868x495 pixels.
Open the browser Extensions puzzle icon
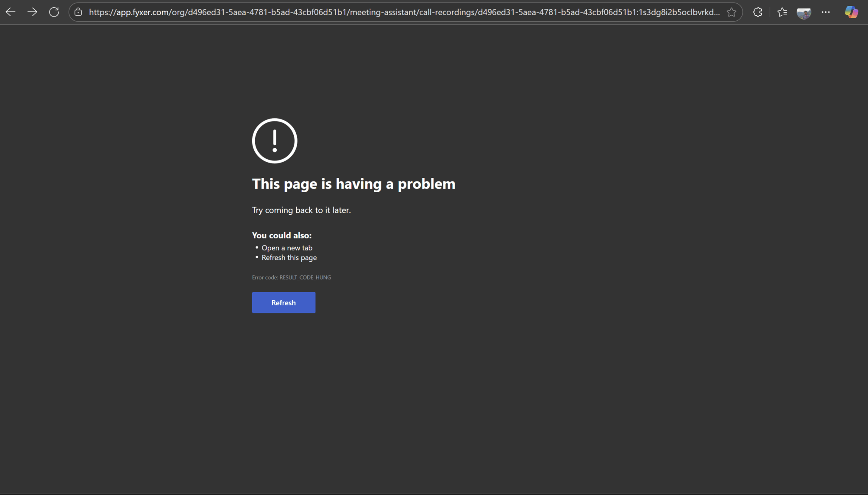pos(758,12)
